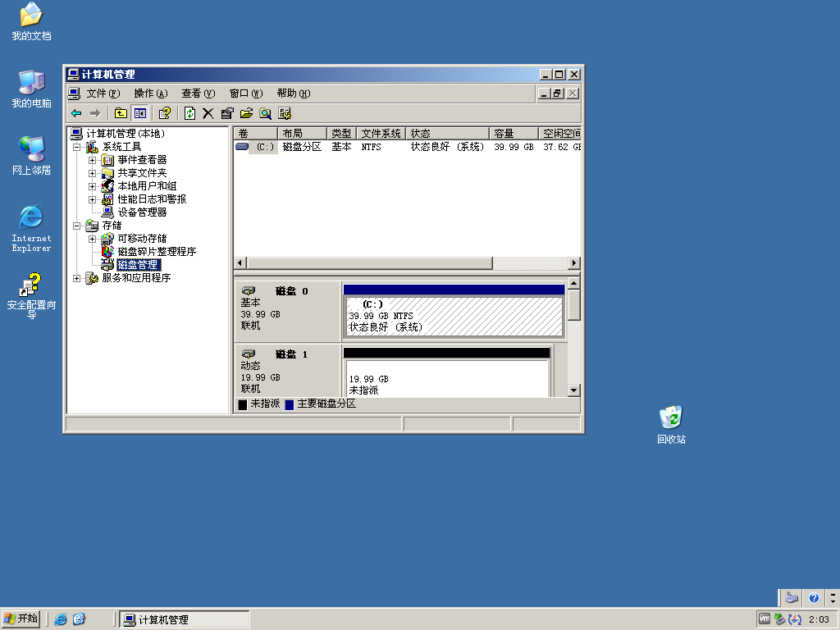
Task: Click the console icon left of 文件 menu
Action: (75, 94)
